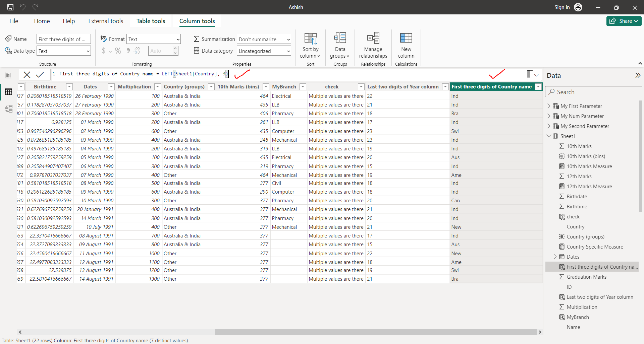Cancel the formula edit with the X
Viewport: 644px width, 344px height.
click(x=27, y=74)
